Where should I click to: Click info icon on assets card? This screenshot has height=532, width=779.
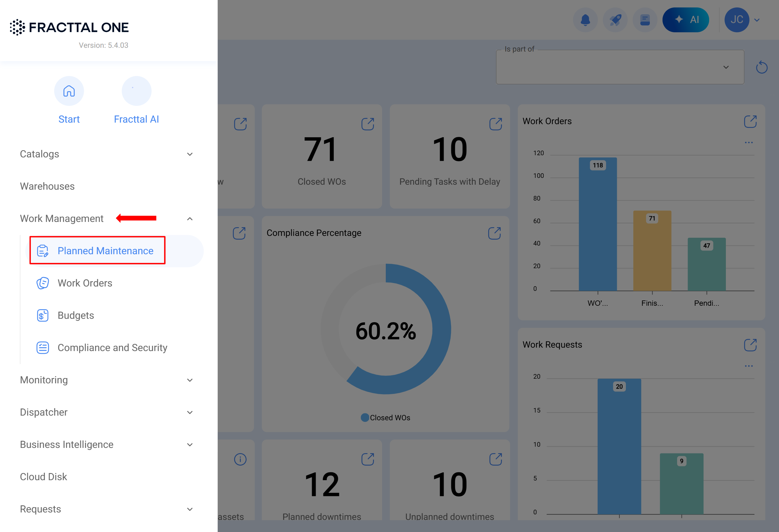240,459
